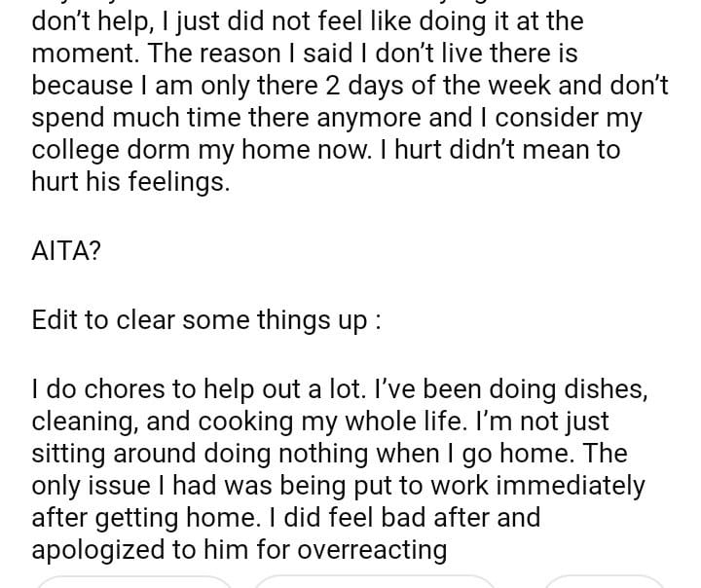Tap the leftmost pill button at the bottom
The height and width of the screenshot is (588, 701).
coord(134,582)
